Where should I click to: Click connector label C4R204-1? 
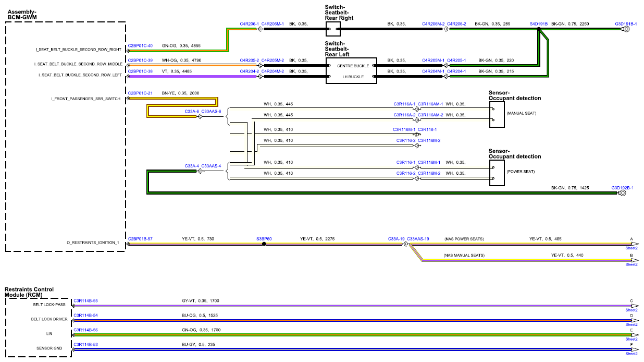[456, 71]
